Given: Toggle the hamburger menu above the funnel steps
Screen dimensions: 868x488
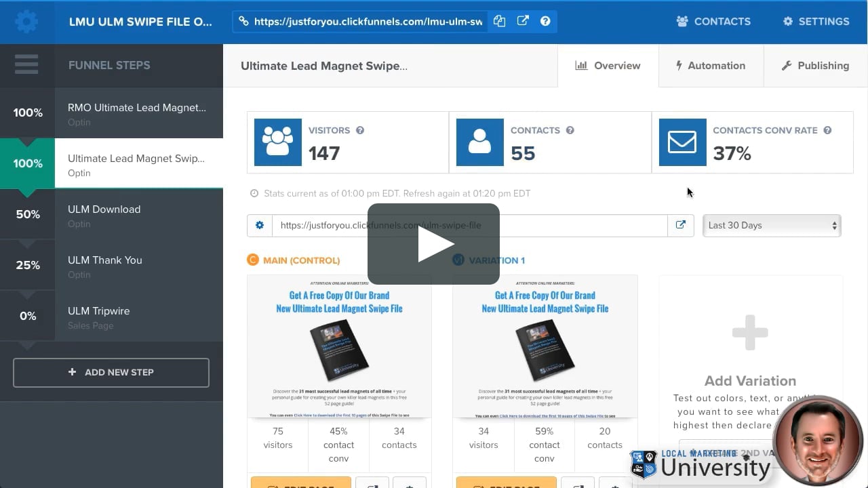Looking at the screenshot, I should pos(26,65).
